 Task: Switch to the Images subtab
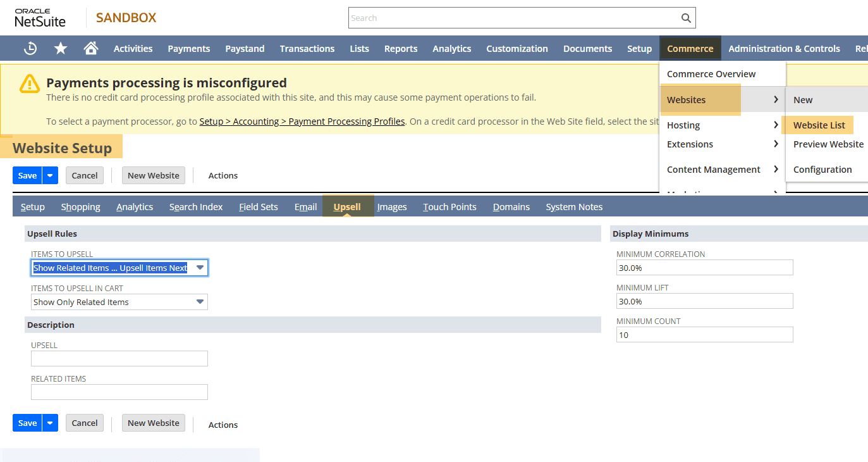click(x=392, y=207)
